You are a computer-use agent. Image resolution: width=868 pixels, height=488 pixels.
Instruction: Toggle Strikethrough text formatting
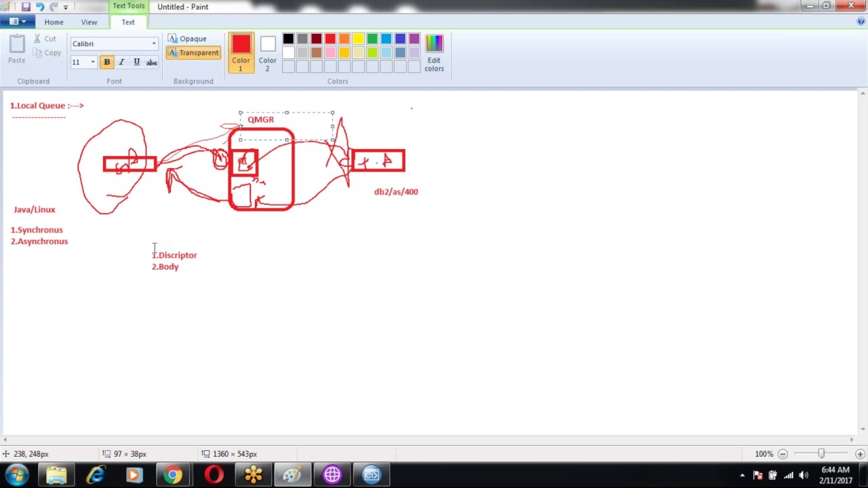point(151,62)
